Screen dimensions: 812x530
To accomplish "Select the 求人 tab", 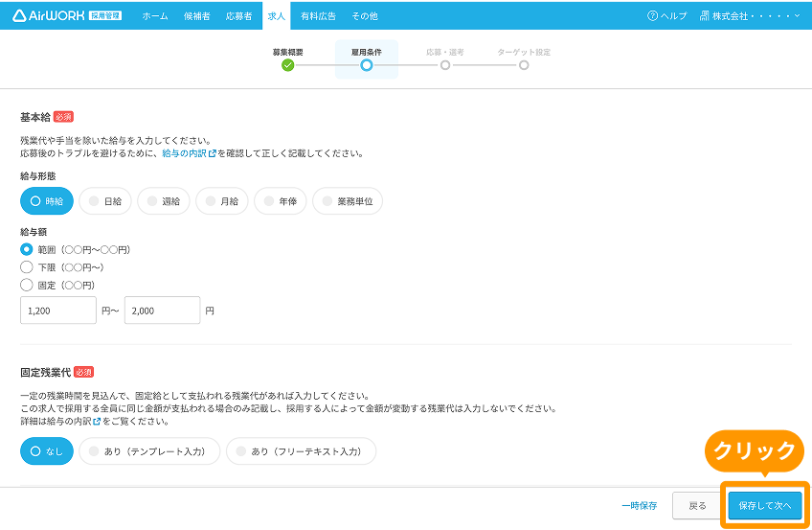I will [x=276, y=16].
